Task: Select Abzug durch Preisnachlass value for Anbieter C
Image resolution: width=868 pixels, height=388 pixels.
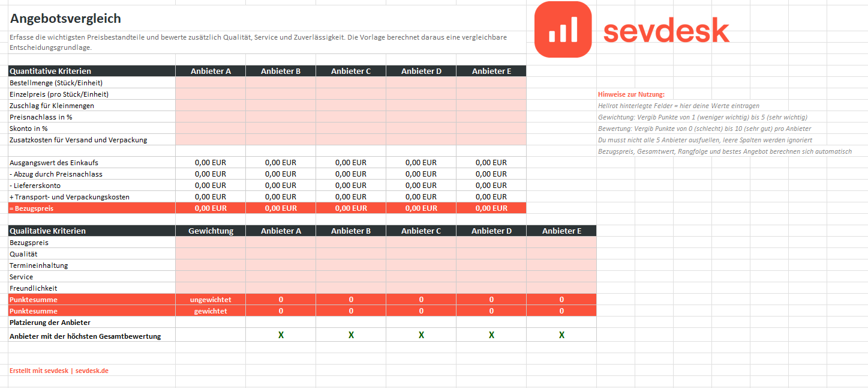Action: pyautogui.click(x=351, y=174)
